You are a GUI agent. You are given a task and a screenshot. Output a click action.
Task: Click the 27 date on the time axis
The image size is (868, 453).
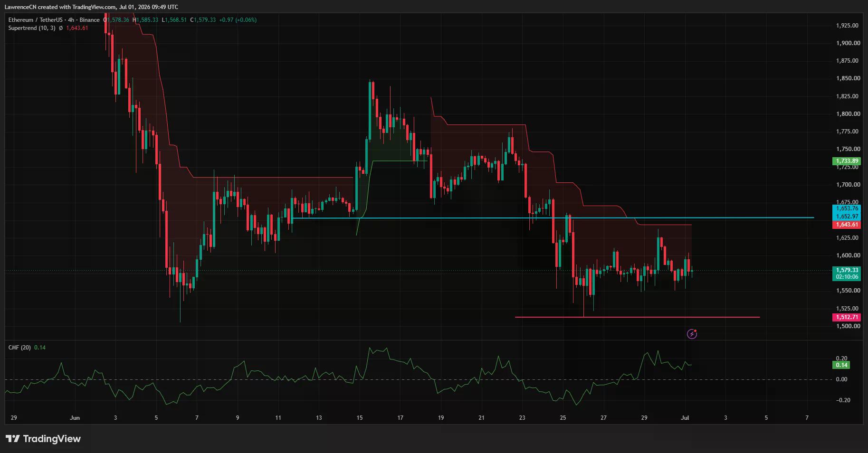[603, 418]
